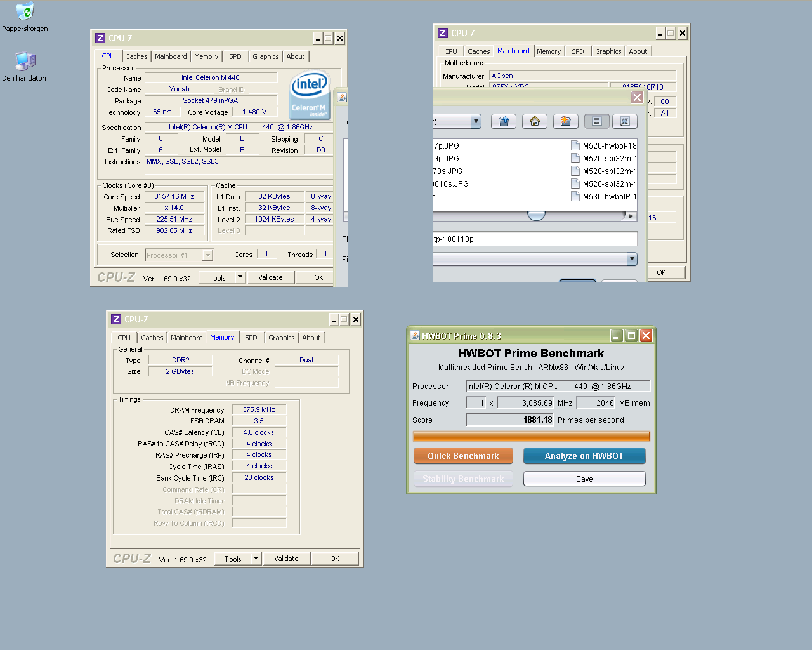Click the file icon beside M530-hwbotP-1
Screen dimensions: 812x650
point(575,196)
